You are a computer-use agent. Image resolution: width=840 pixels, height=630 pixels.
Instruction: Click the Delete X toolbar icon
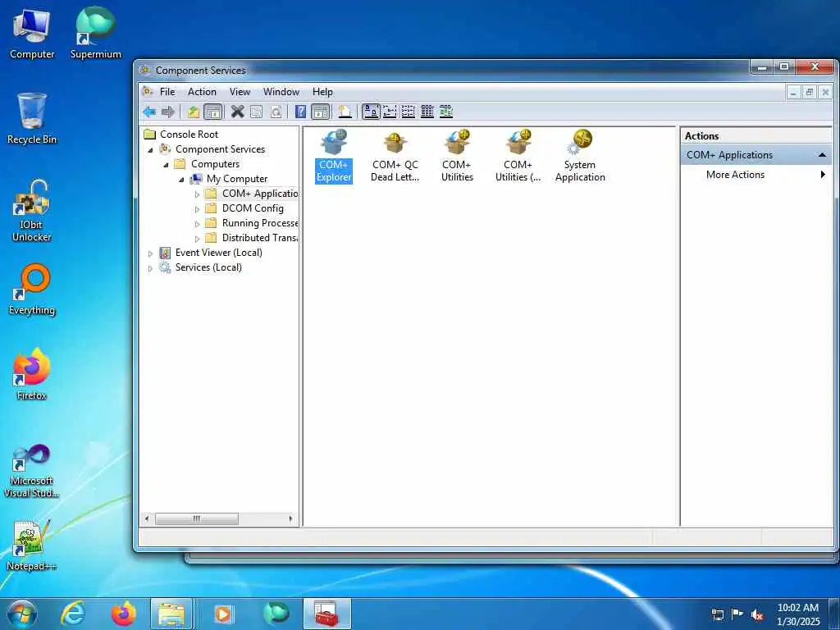click(237, 112)
